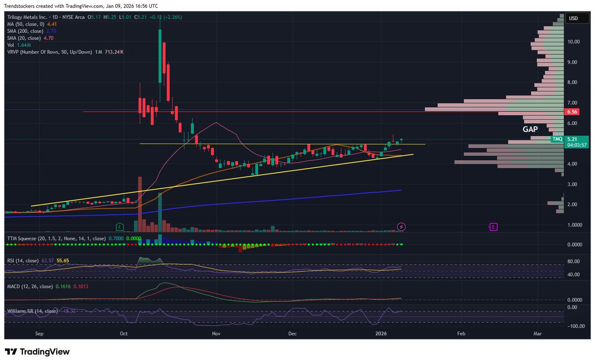Click the Mar label on time axis
Screen dimensions: 595x364
click(x=537, y=335)
